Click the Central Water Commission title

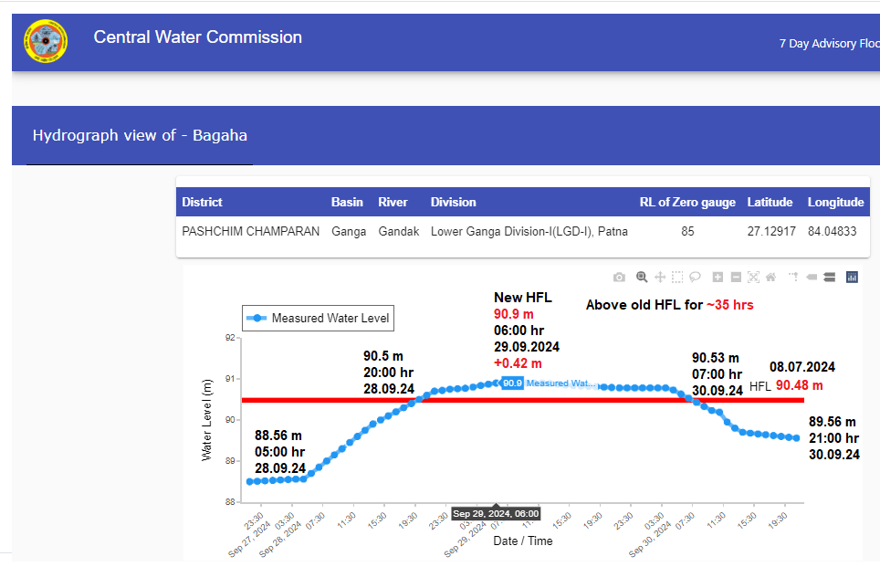click(x=197, y=37)
